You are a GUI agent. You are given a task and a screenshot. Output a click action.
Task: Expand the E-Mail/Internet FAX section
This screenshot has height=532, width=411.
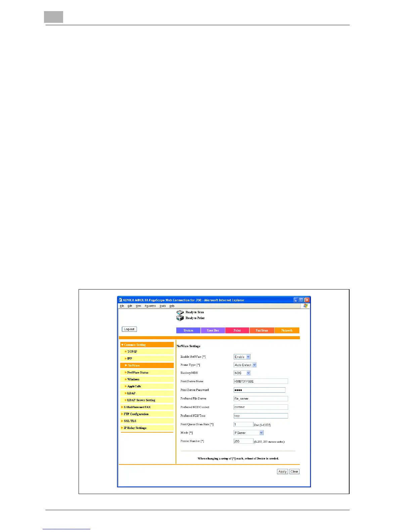click(x=147, y=407)
